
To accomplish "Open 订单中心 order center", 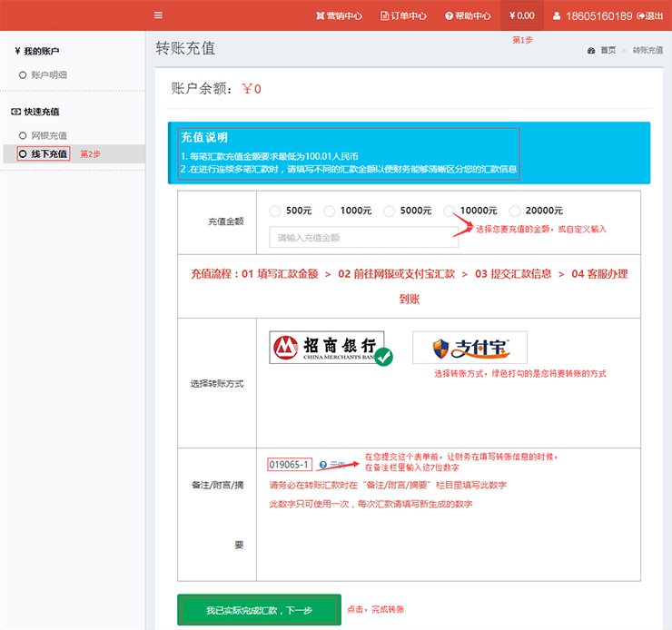I will 403,15.
